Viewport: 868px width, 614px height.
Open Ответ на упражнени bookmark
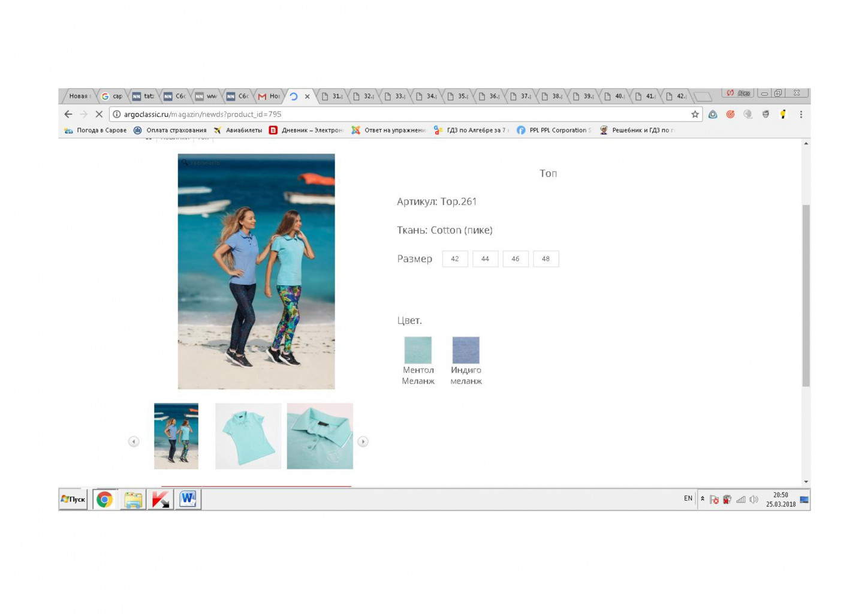388,130
